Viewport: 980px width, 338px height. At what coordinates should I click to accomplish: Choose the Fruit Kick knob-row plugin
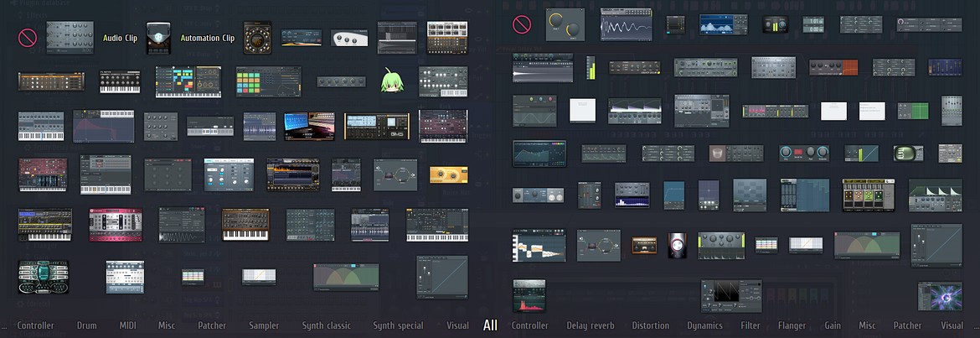click(x=341, y=82)
